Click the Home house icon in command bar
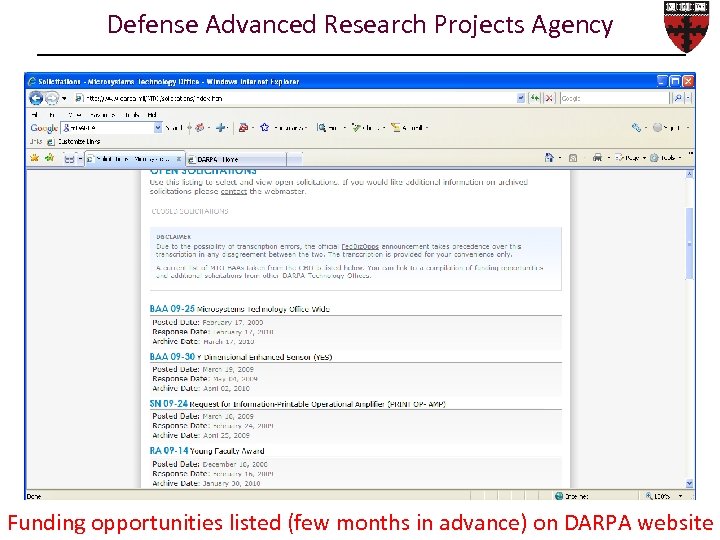 [x=549, y=158]
